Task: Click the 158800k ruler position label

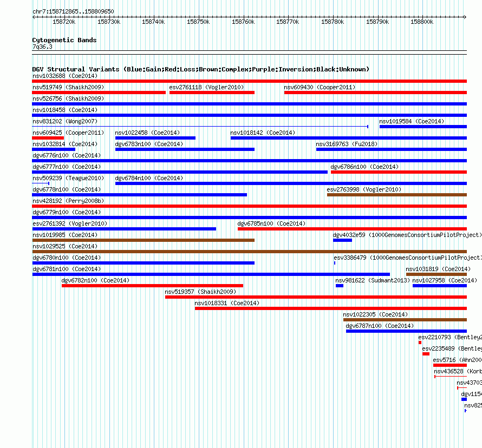Action: 422,22
